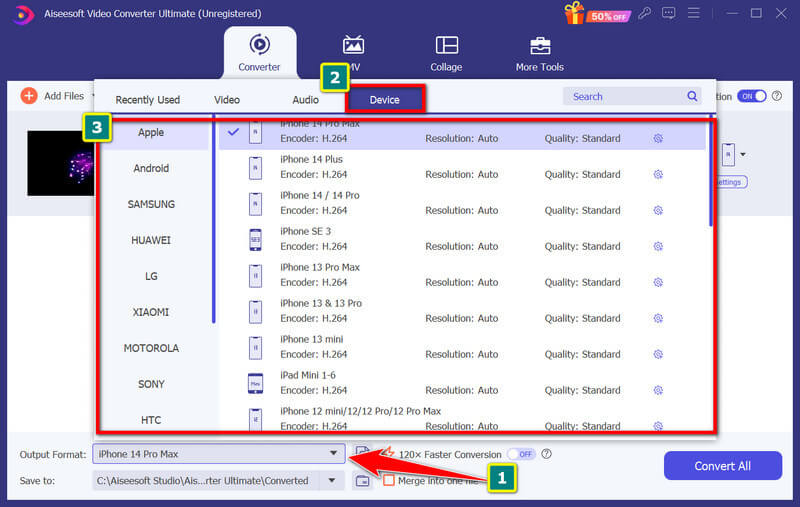Click the open output folder icon
This screenshot has height=507, width=800.
click(363, 481)
